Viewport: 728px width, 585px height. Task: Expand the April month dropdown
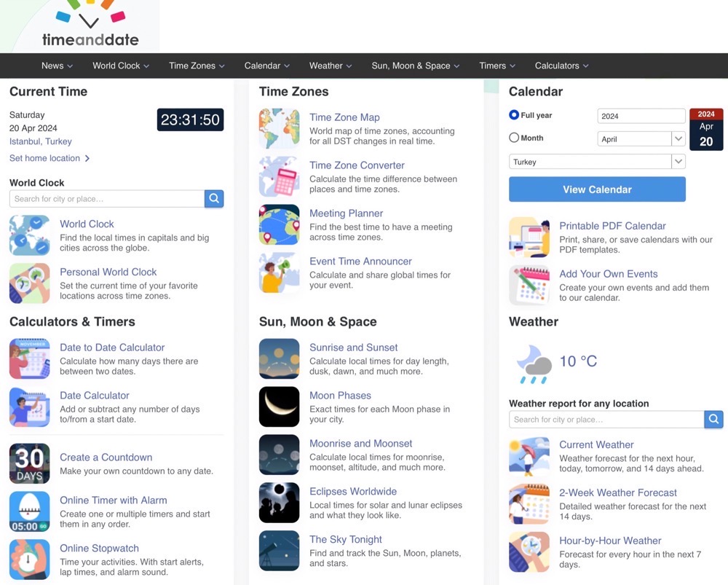[x=678, y=138]
